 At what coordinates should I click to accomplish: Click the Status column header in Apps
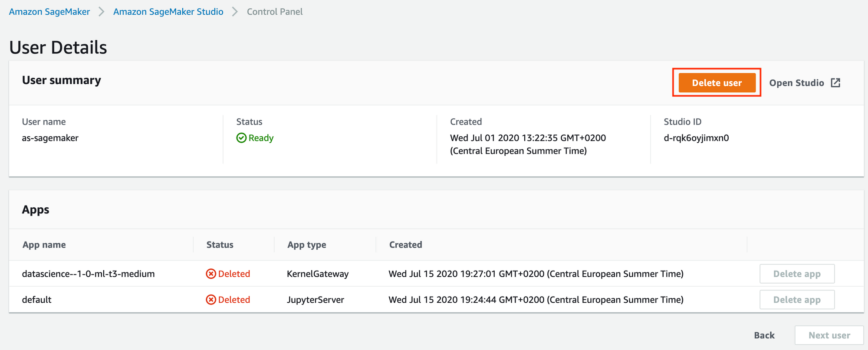pos(220,245)
